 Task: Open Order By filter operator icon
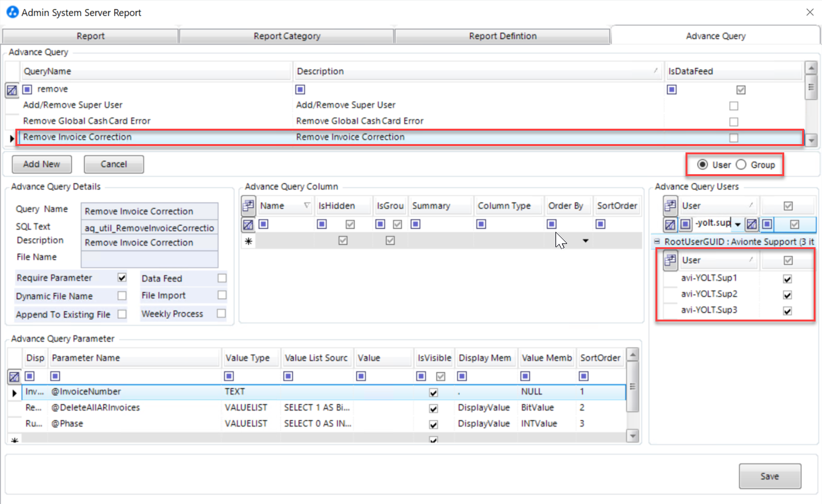(x=552, y=224)
